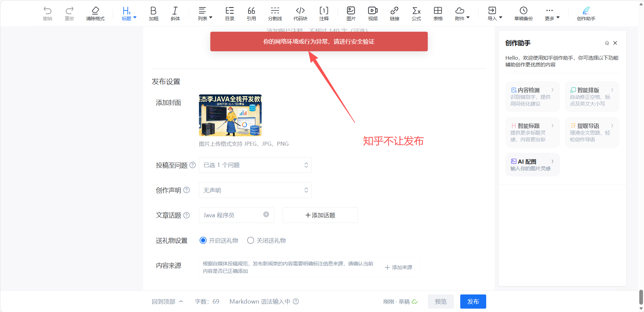The width and height of the screenshot is (644, 312).
Task: Click the 预览 preview button
Action: click(441, 302)
